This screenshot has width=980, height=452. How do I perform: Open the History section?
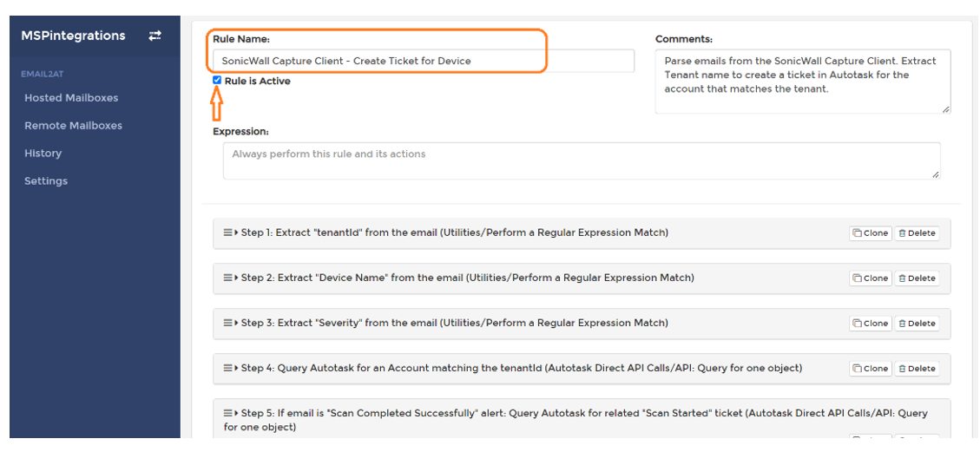click(x=43, y=154)
